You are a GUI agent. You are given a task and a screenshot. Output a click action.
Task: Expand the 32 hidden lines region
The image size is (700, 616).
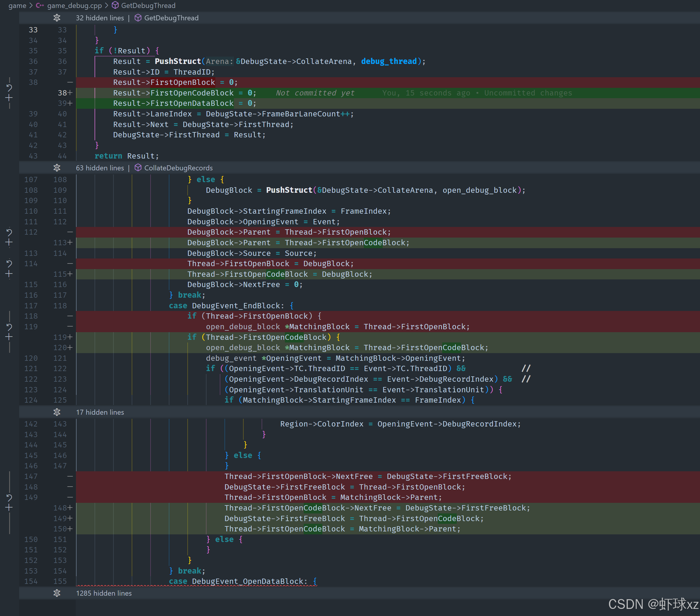(x=57, y=18)
